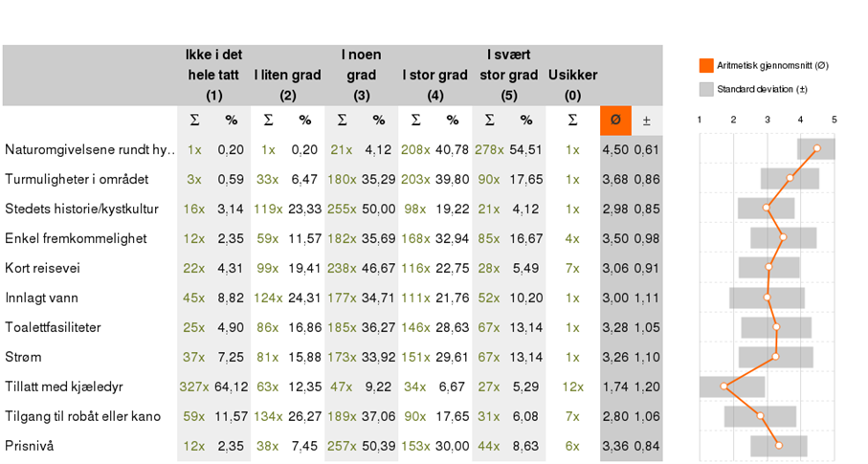The image size is (868, 464).
Task: Click the Strøm chart data point marker
Action: [x=775, y=357]
